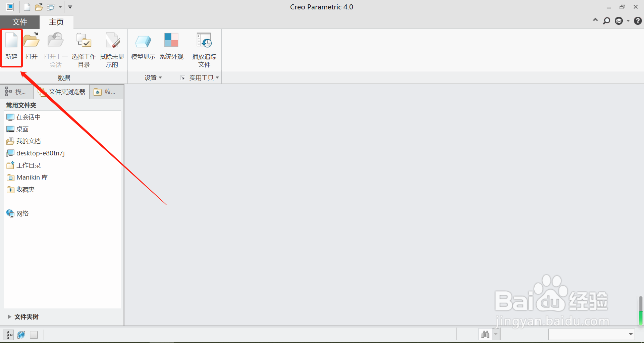The width and height of the screenshot is (644, 343).
Task: Click the binoculars find icon in status bar
Action: 485,334
